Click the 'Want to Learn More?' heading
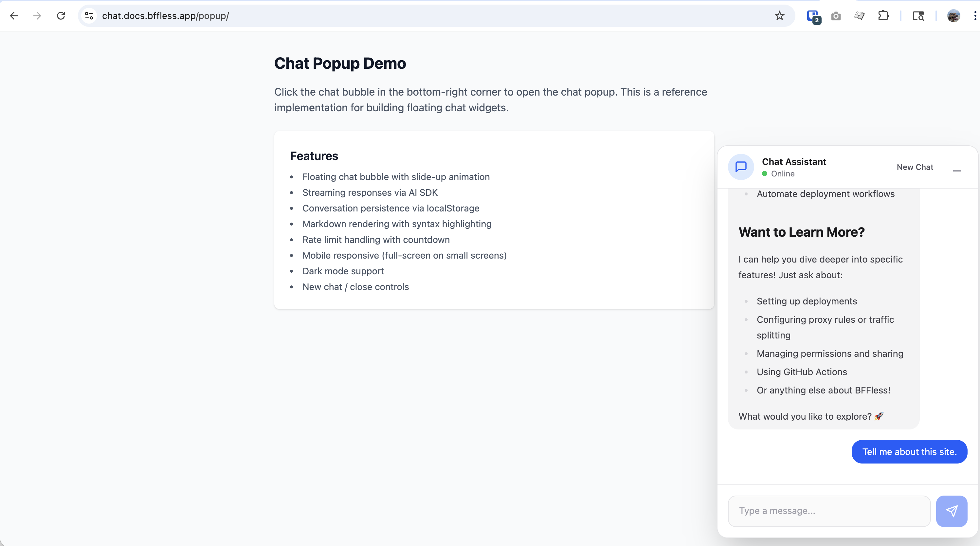Screen dimensions: 980x546 pyautogui.click(x=801, y=232)
